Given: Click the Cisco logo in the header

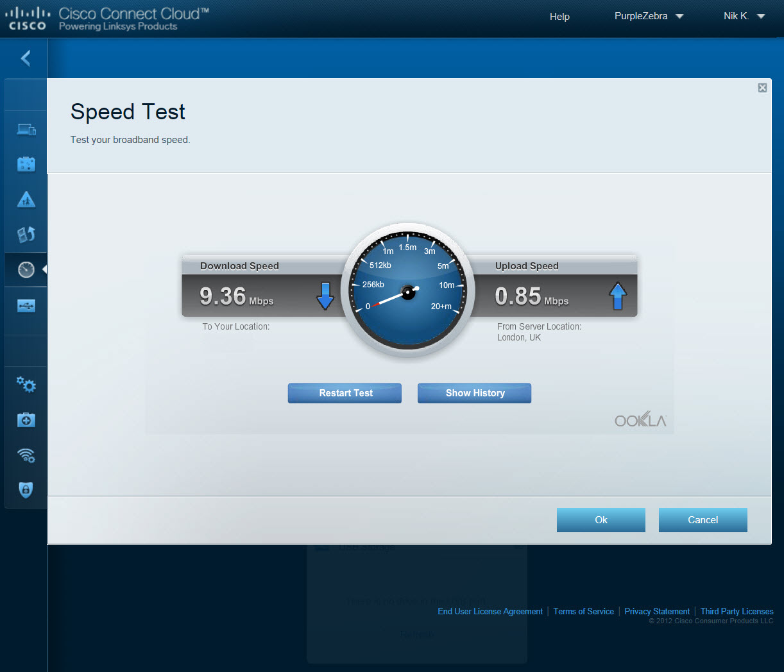Looking at the screenshot, I should pyautogui.click(x=27, y=18).
